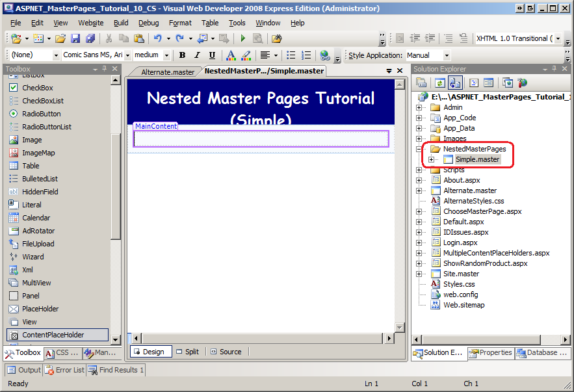Start debugging with the green play icon
Image resolution: width=574 pixels, height=392 pixels.
tap(242, 39)
